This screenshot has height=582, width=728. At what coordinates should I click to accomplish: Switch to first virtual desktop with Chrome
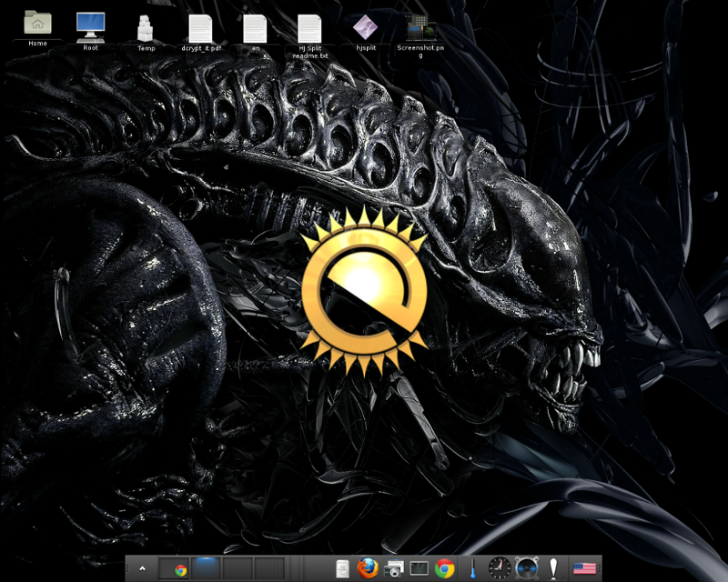click(x=175, y=568)
